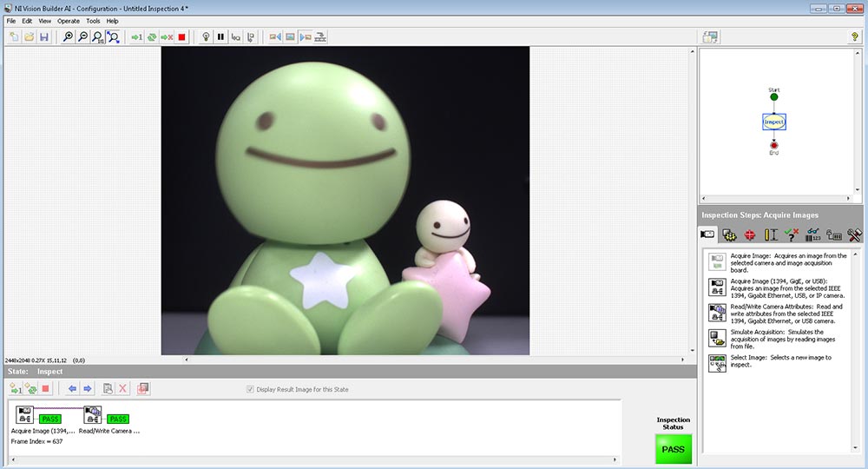
Task: Open the Use Additional Tools hammer tab
Action: coord(854,234)
